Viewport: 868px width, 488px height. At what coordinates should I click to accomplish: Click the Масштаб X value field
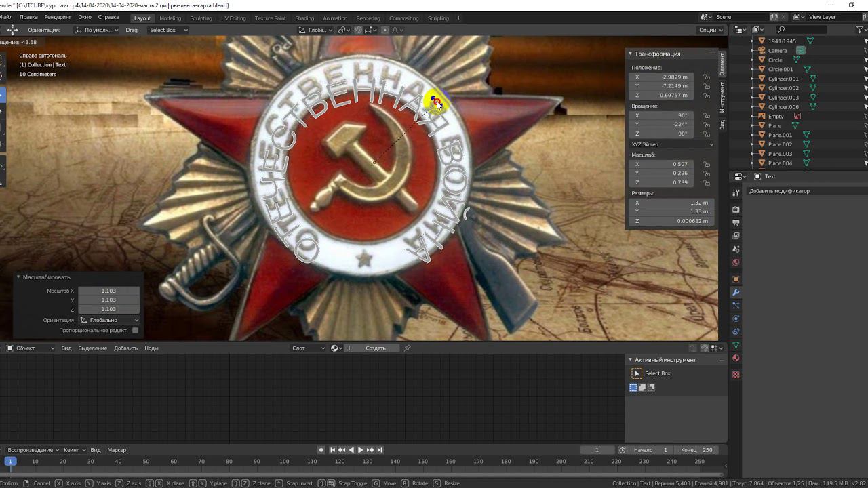[x=108, y=291]
